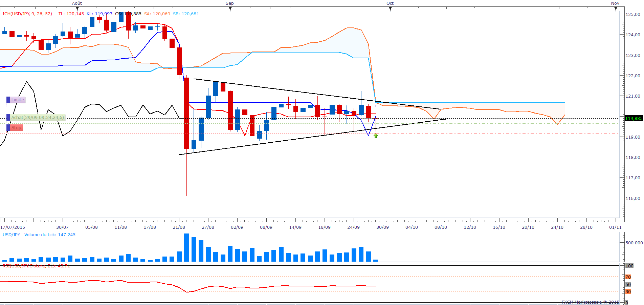Click the Oct month marker triangle

tap(390, 8)
